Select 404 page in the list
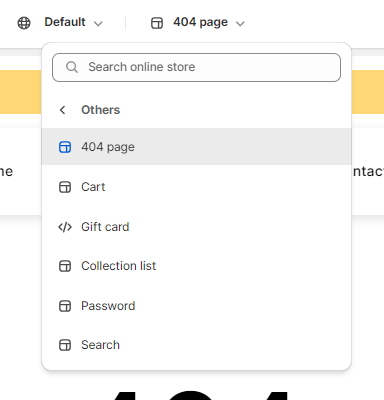The height and width of the screenshot is (400, 384). coord(196,147)
